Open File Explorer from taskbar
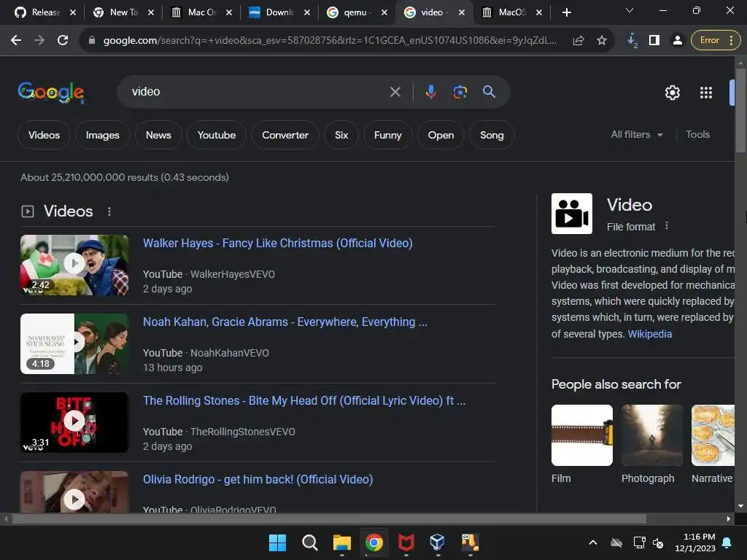The image size is (747, 560). tap(341, 542)
